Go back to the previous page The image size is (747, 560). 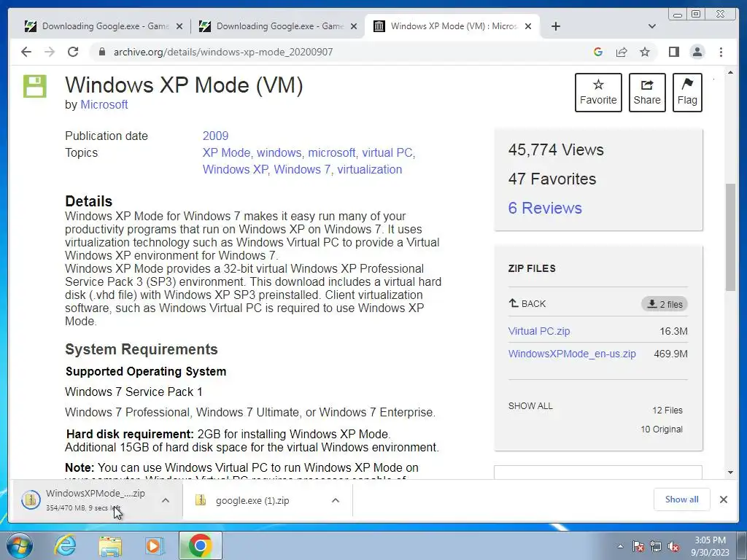[x=26, y=52]
